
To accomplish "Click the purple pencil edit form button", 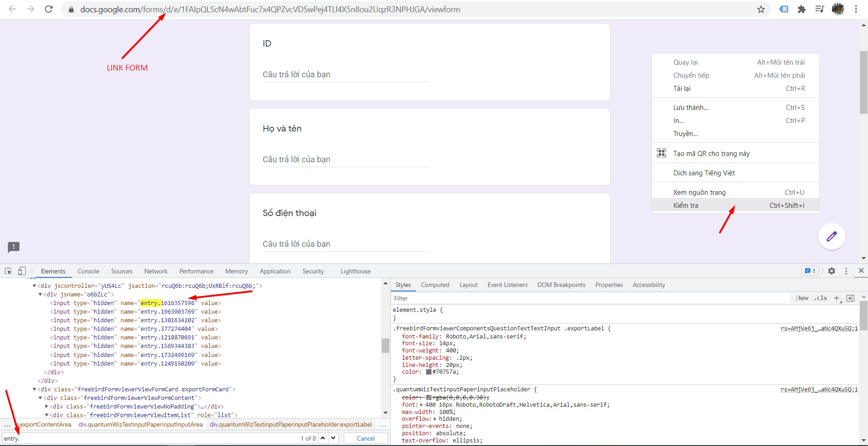I will click(831, 236).
